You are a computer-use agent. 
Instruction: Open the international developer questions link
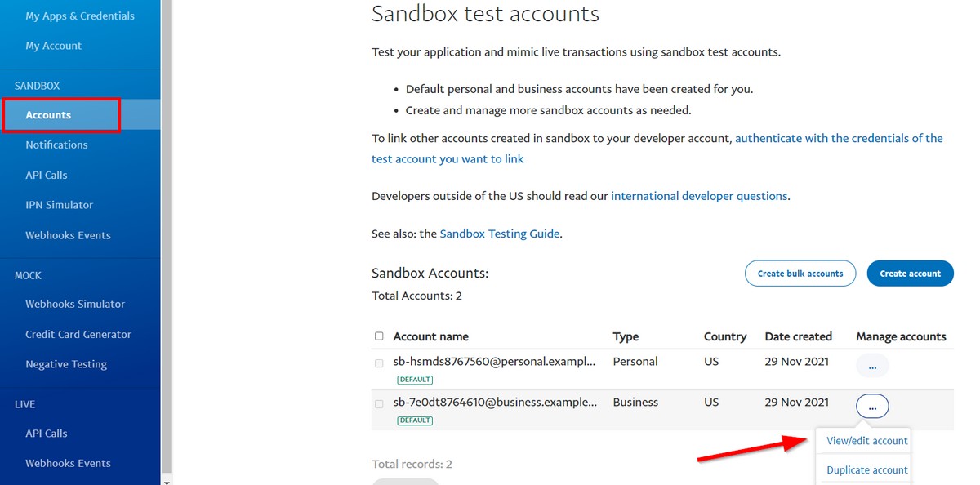click(x=698, y=195)
